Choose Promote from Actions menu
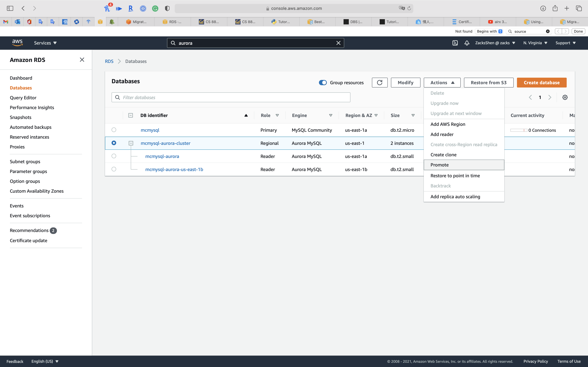Screen dimensions: 588x367 tap(439, 165)
